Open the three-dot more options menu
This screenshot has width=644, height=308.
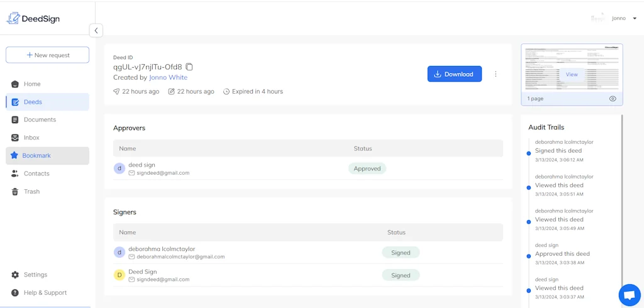click(496, 74)
